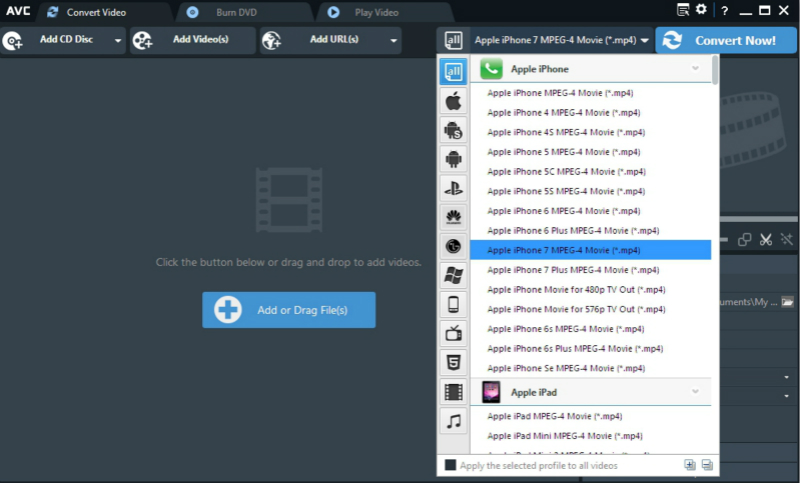Select Apple iPhone 5 MPEG-4 Movie

[x=590, y=151]
